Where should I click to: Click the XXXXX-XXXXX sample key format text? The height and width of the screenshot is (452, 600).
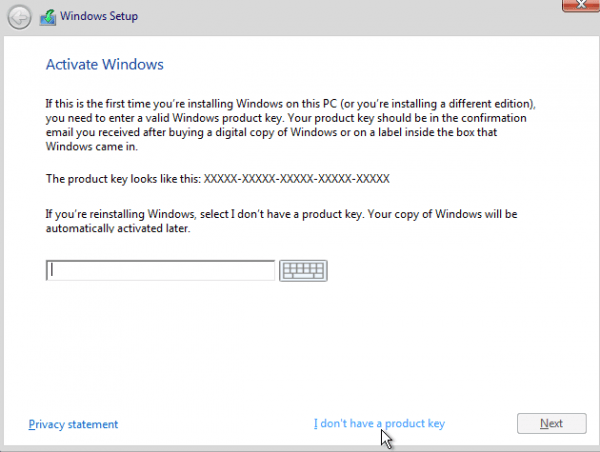296,179
